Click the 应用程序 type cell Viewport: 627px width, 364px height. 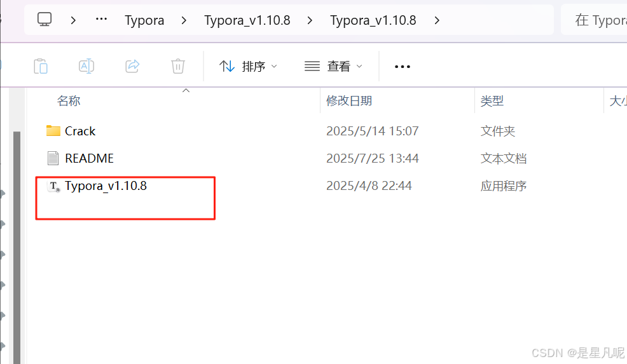pos(504,185)
